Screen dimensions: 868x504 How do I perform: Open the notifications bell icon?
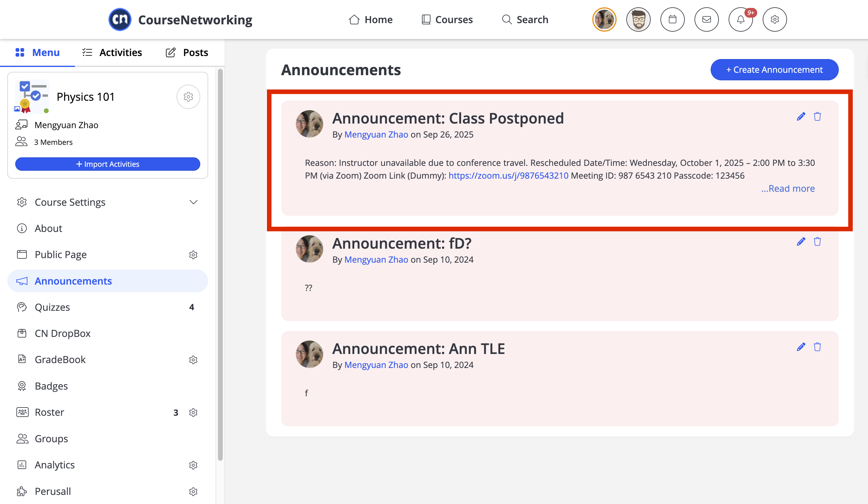[x=740, y=19]
